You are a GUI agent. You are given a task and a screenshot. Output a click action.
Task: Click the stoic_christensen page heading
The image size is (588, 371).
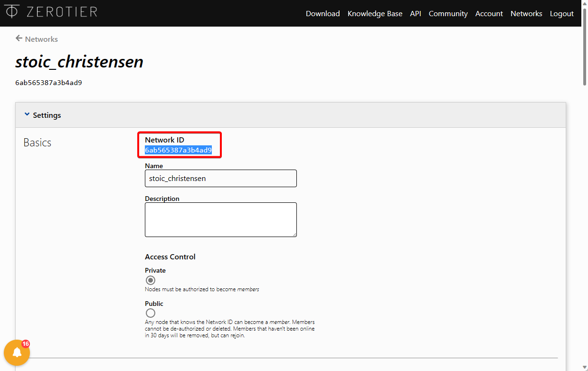point(79,62)
